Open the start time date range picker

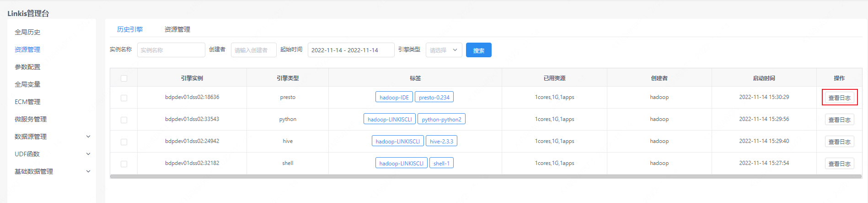point(351,50)
